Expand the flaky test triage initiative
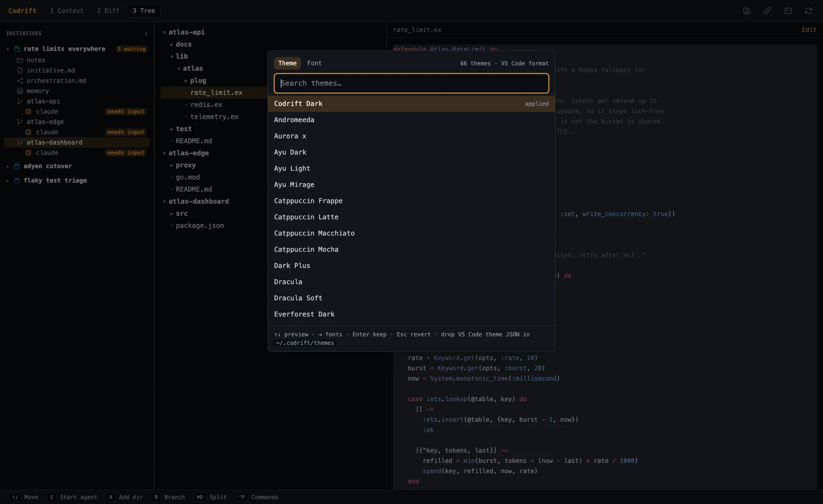This screenshot has height=504, width=823. pyautogui.click(x=7, y=181)
